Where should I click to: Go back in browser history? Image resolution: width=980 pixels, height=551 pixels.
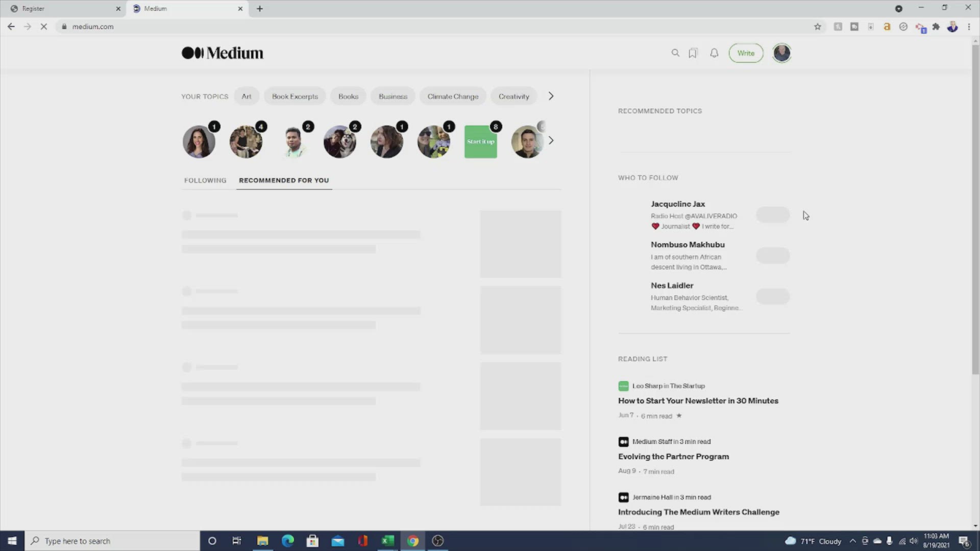coord(11,27)
